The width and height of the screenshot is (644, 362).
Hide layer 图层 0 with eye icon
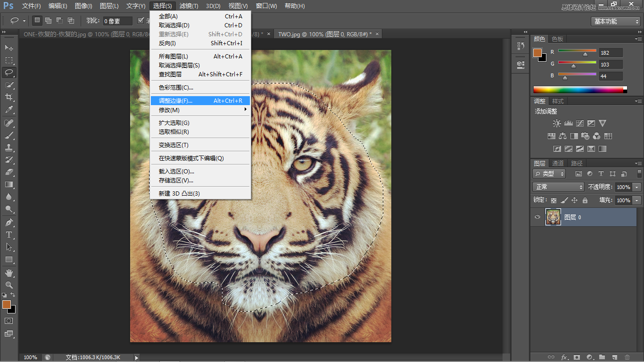tap(537, 217)
